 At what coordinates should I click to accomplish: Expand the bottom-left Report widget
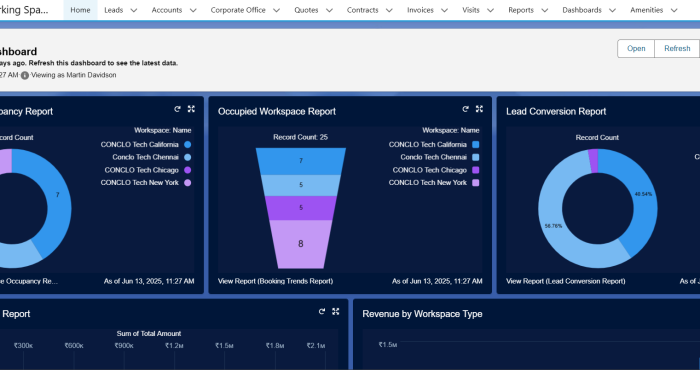click(336, 312)
